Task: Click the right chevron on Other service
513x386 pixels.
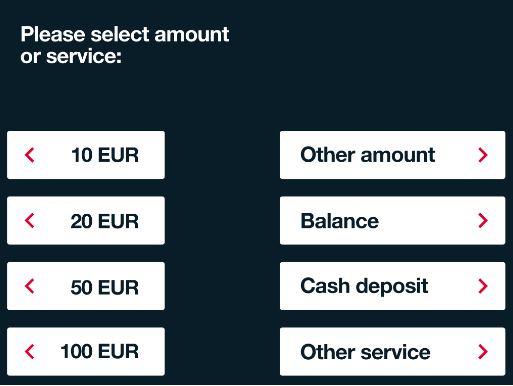Action: [483, 352]
